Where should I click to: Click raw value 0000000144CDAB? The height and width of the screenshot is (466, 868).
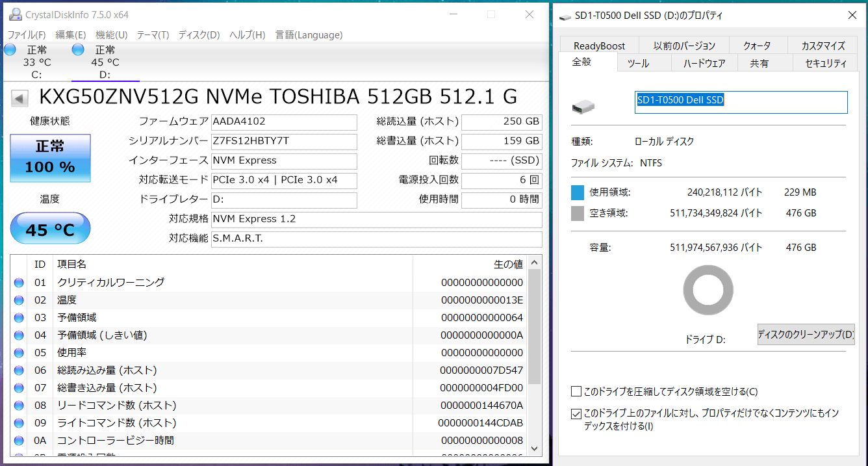click(481, 423)
